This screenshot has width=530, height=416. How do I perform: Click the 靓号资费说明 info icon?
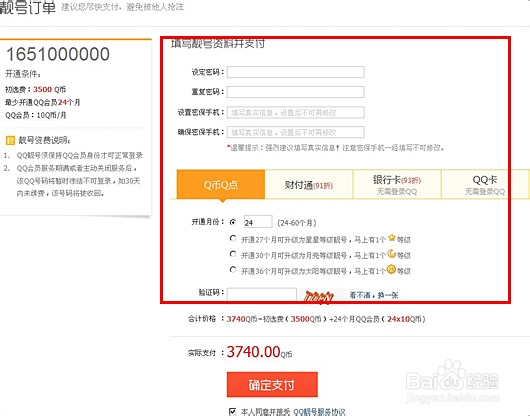click(10, 140)
